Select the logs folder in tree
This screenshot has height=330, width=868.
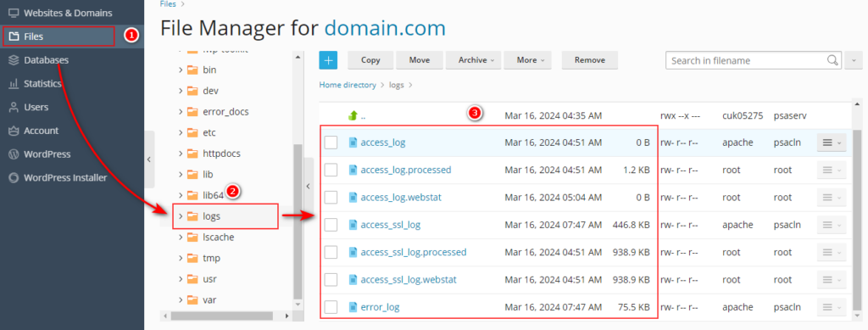coord(211,216)
